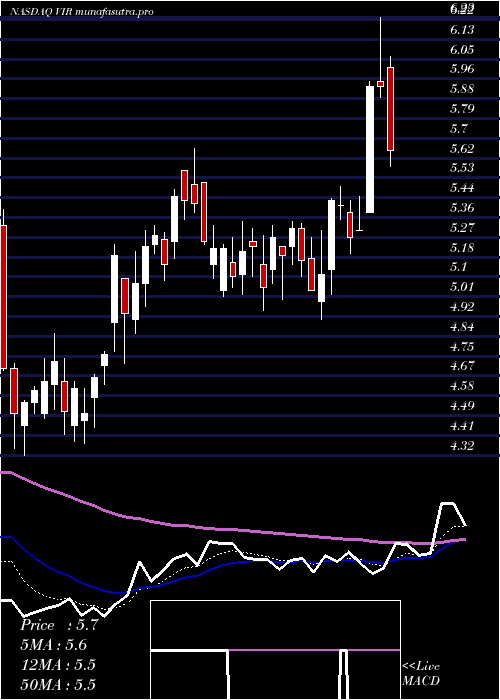Click the 4.49 price axis label
500x700 pixels.
point(462,405)
